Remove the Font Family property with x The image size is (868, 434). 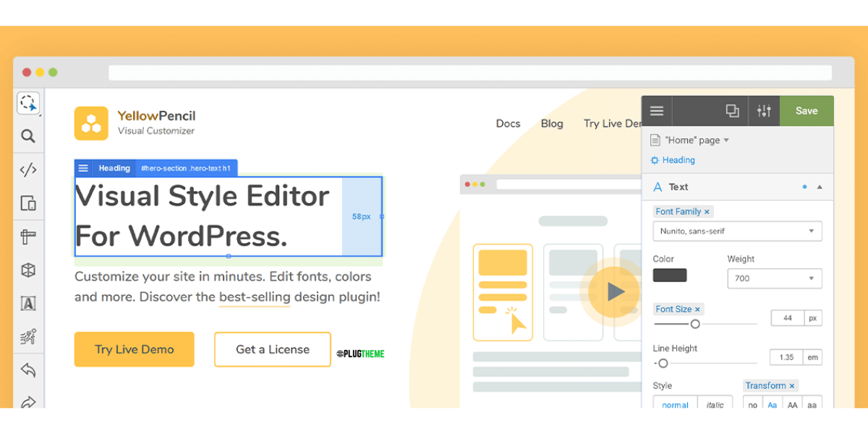(x=707, y=211)
